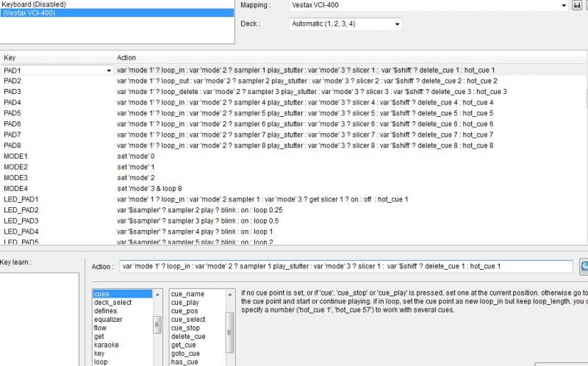Click the save mapping floppy disk icon
Viewport: 588px width, 366px height.
click(577, 5)
